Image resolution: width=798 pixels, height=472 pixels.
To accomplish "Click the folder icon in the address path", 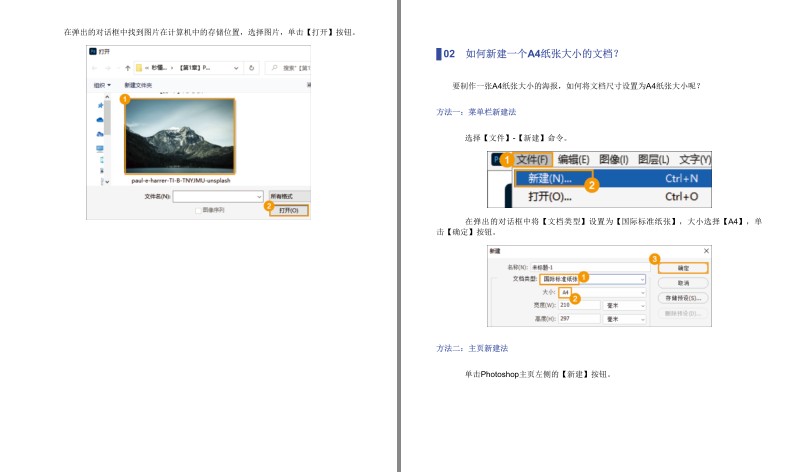I will 140,68.
